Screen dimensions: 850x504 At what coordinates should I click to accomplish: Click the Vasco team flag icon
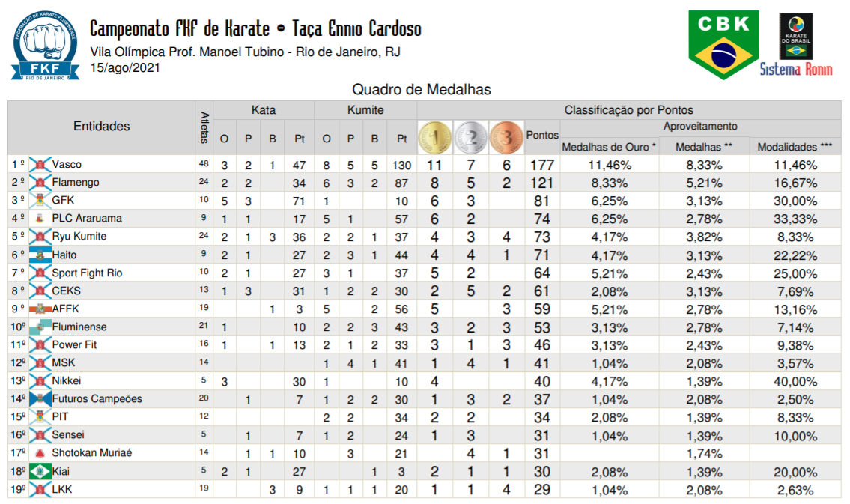pyautogui.click(x=40, y=165)
